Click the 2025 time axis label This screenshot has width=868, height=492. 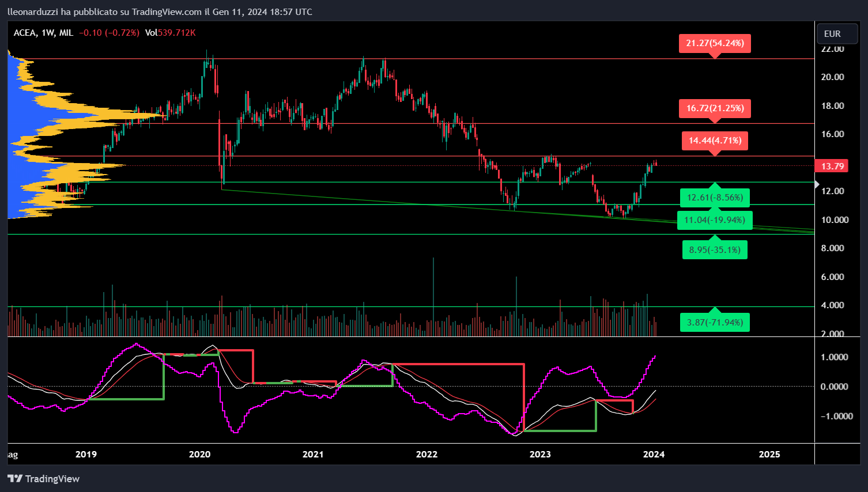tap(769, 454)
